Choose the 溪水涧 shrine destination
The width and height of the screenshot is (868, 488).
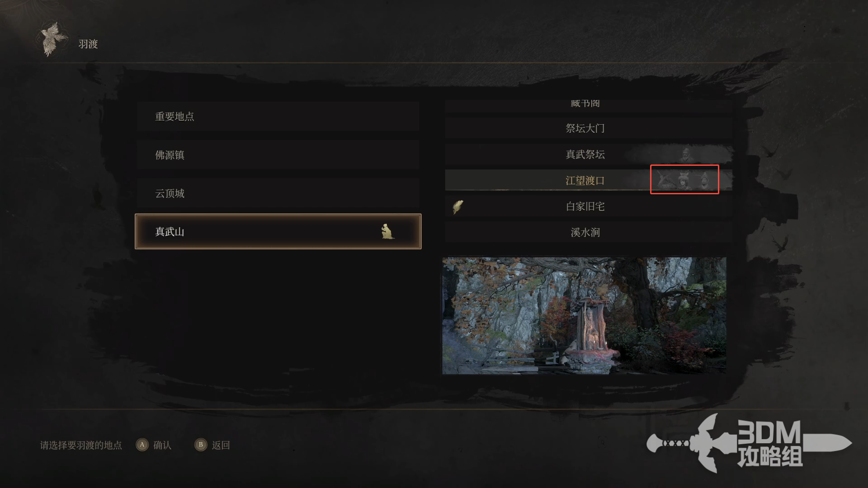click(x=589, y=232)
